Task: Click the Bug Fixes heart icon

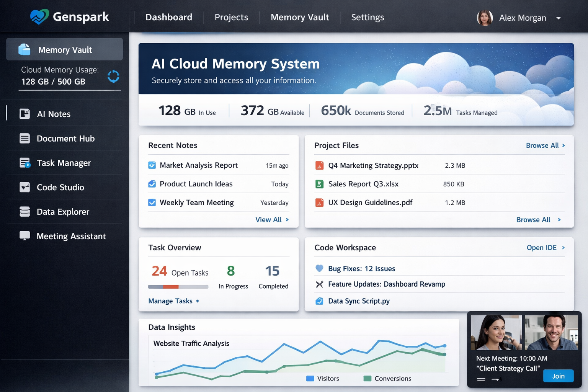Action: 319,268
